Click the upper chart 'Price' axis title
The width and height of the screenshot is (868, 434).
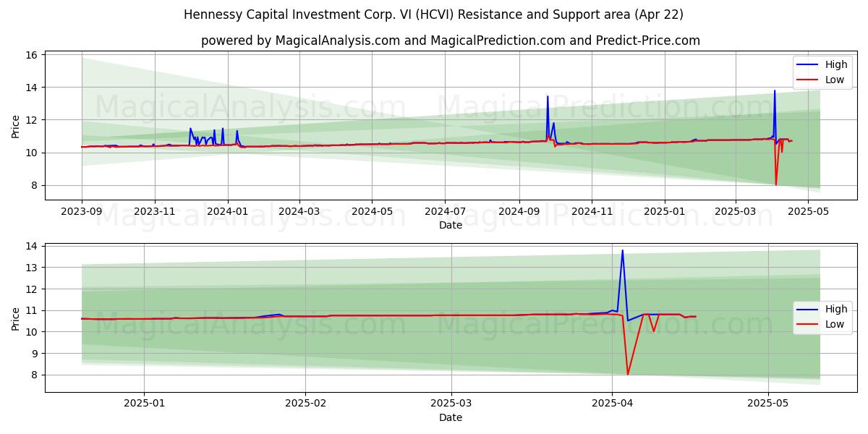tap(16, 126)
